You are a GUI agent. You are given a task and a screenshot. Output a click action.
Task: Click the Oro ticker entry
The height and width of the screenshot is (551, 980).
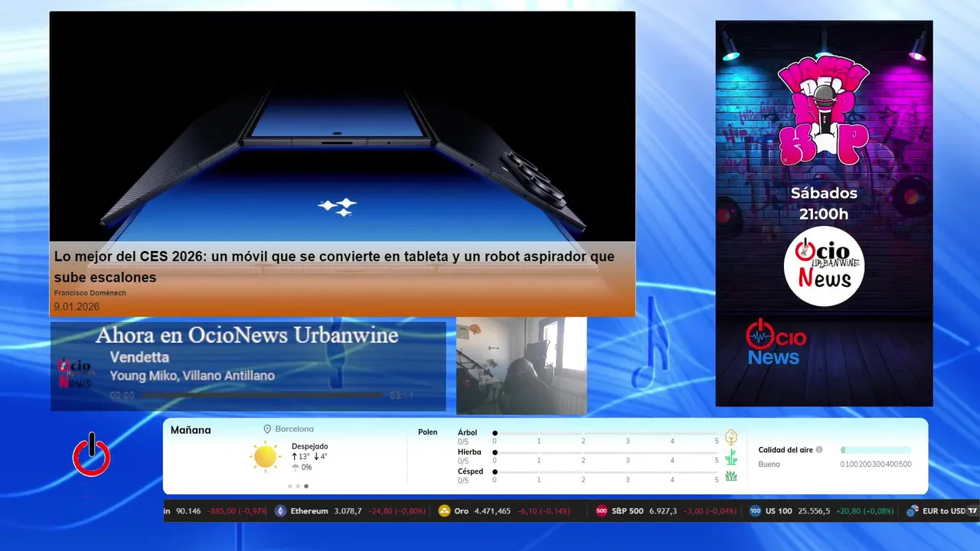coord(505,511)
